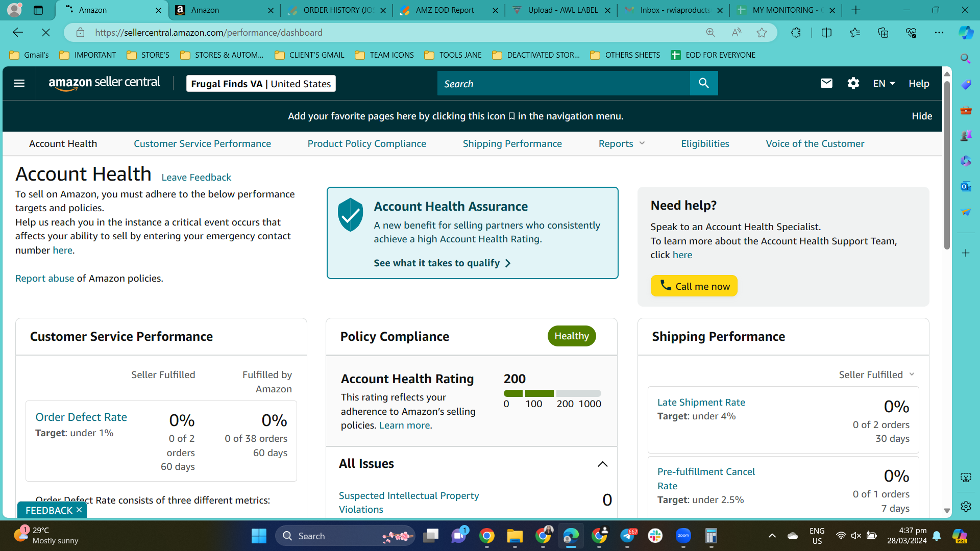The width and height of the screenshot is (980, 551).
Task: Click the browser address bar URL
Action: (208, 33)
